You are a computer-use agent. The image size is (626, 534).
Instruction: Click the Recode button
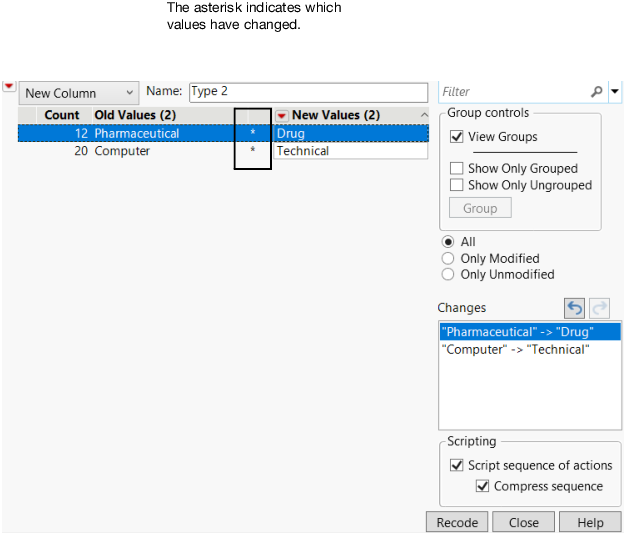point(458,522)
